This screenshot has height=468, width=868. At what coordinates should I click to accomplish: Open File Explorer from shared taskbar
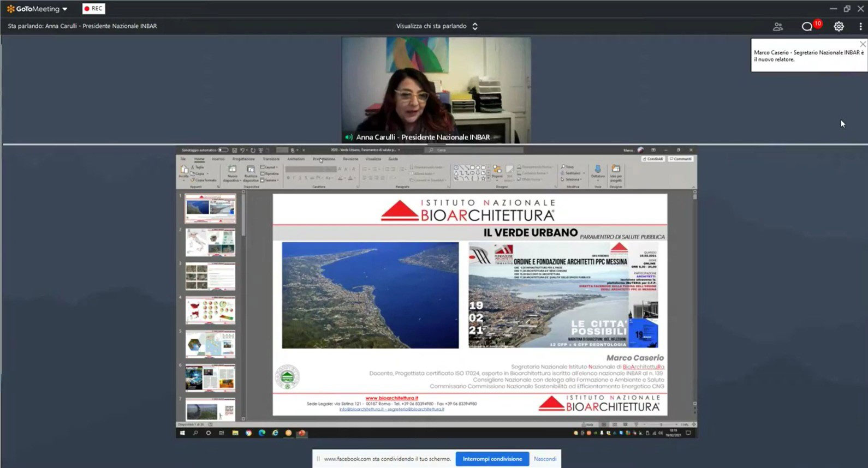(x=235, y=433)
